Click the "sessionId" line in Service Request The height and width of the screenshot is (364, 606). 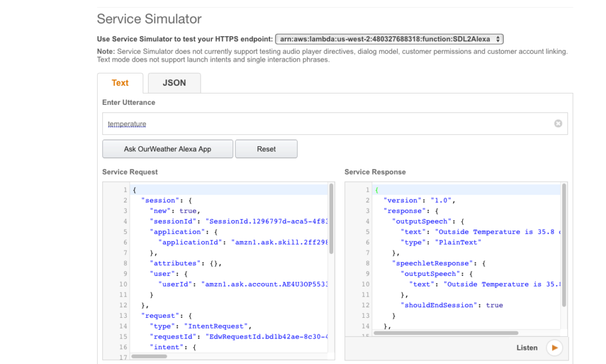coord(239,221)
